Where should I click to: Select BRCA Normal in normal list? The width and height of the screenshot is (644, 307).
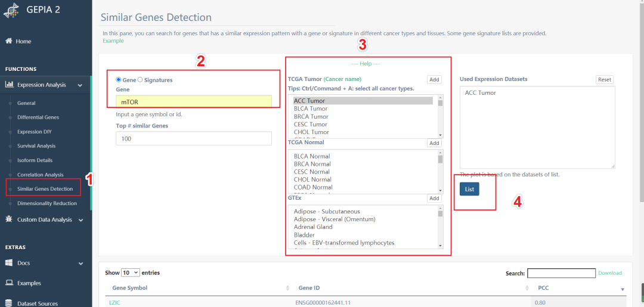[363, 164]
